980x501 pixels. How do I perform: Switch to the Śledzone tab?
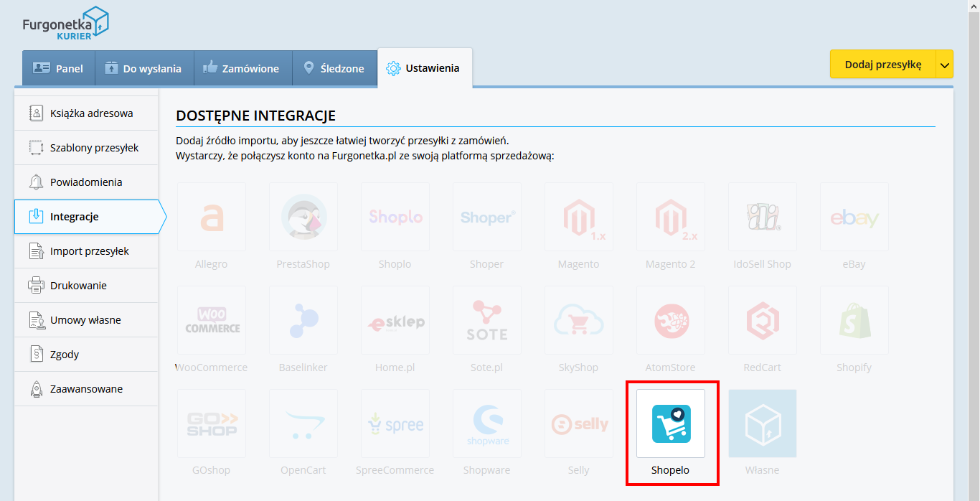point(334,68)
